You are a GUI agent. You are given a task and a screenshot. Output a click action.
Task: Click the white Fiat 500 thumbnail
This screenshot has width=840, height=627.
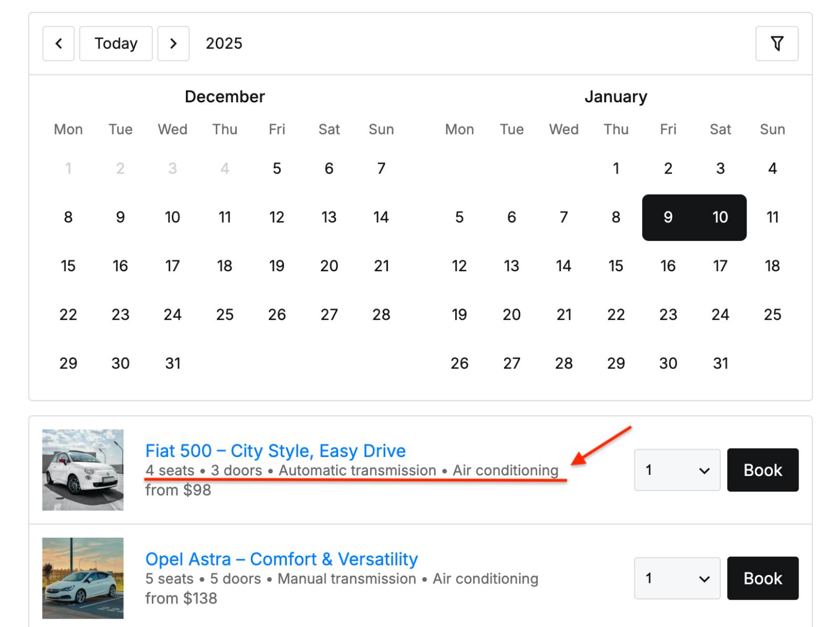coord(83,470)
